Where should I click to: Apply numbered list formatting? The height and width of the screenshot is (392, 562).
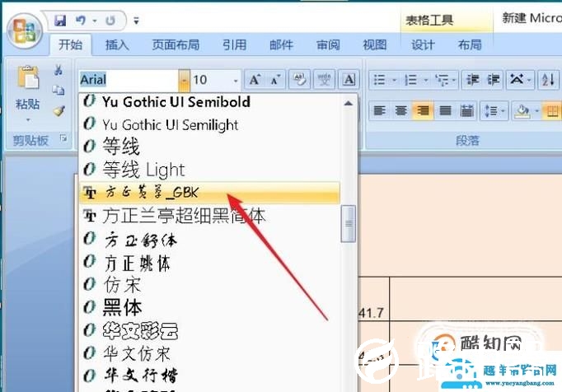click(410, 80)
